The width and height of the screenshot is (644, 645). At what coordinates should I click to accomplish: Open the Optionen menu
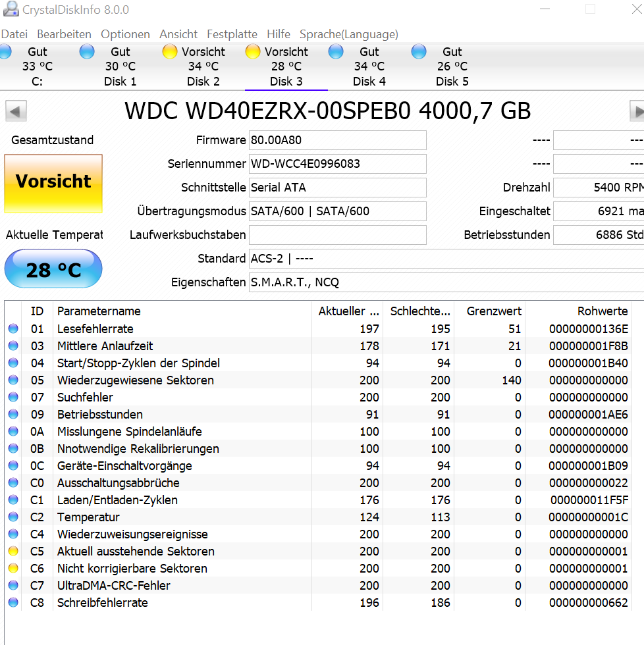point(125,34)
